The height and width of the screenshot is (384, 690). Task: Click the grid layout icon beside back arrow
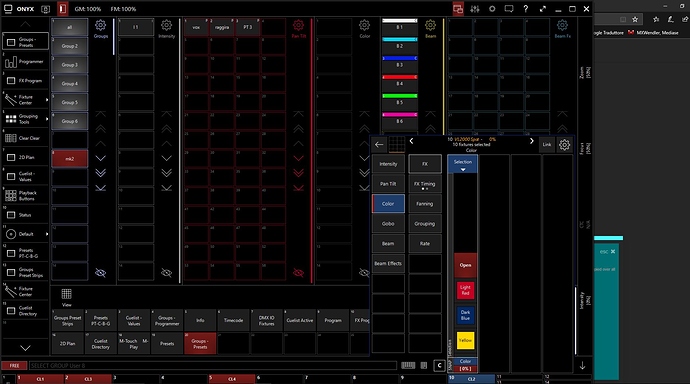396,144
